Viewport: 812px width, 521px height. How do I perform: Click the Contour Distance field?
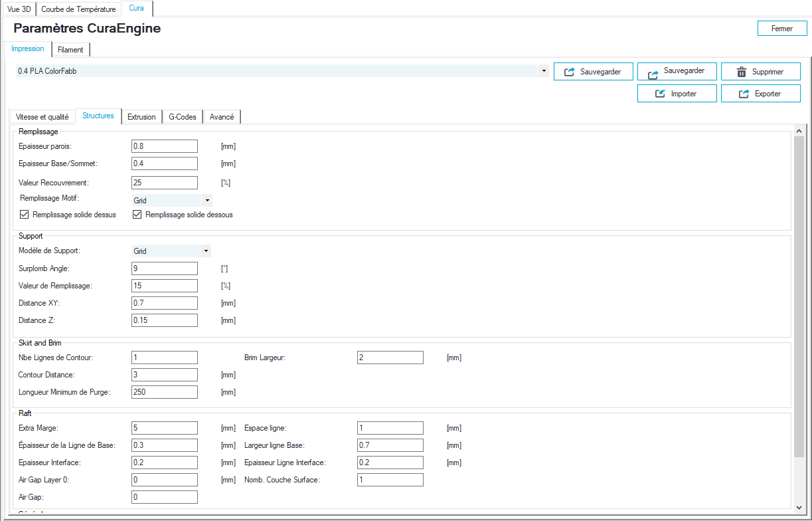(x=165, y=375)
